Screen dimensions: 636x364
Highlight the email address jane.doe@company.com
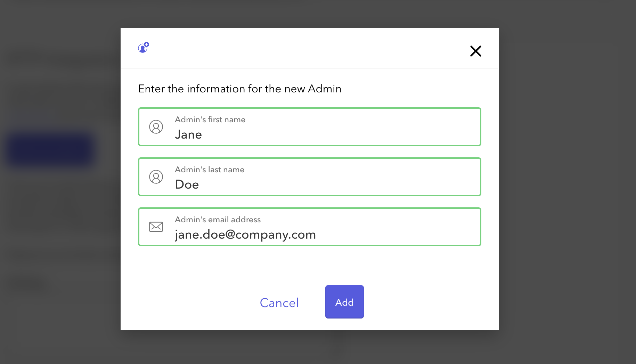(245, 234)
